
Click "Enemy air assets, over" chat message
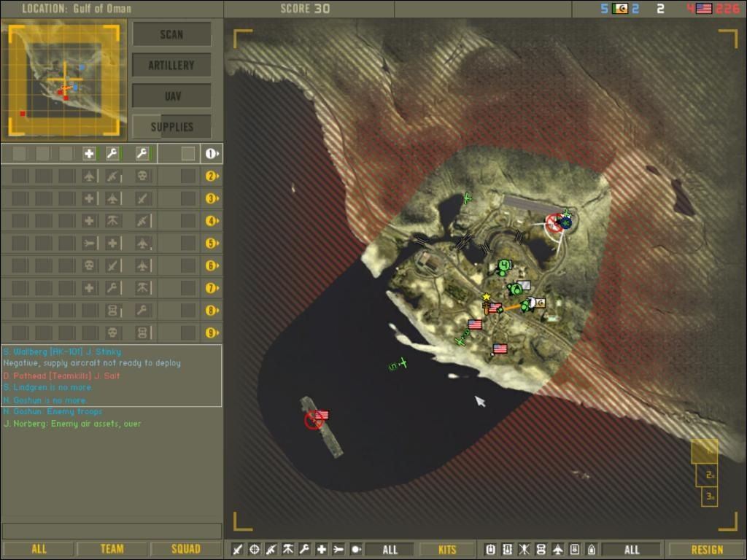96,424
